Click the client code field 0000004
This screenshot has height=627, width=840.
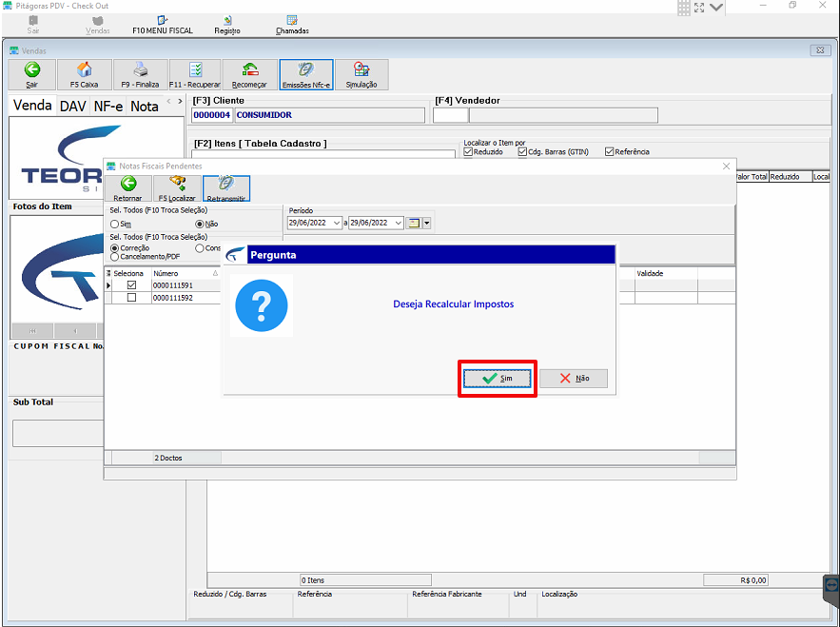point(212,115)
